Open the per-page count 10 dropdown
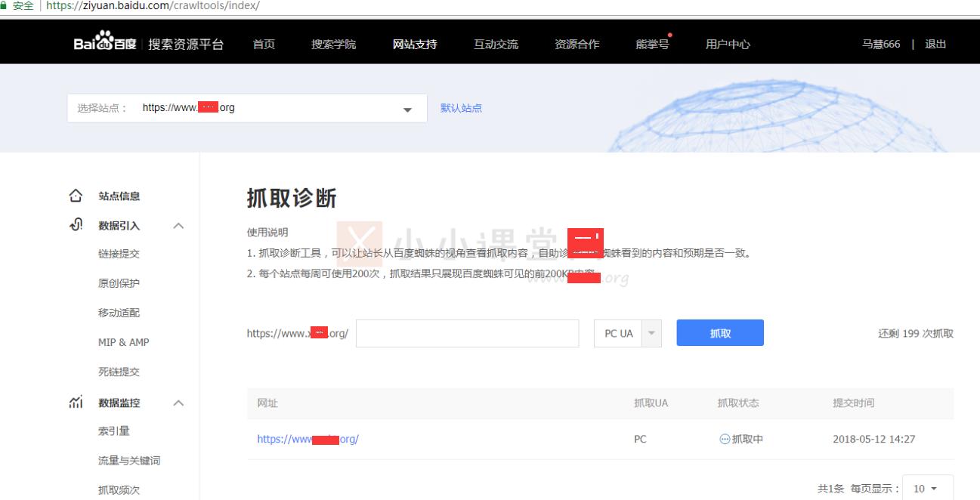The image size is (980, 500). [927, 489]
